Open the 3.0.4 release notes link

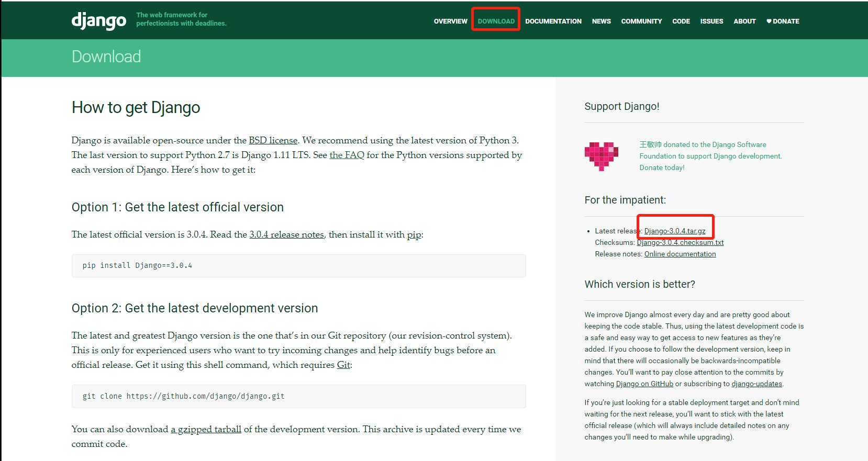coord(286,234)
